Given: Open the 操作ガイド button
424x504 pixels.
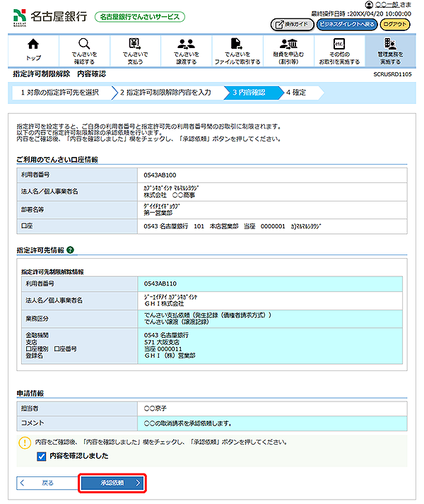Looking at the screenshot, I should [x=291, y=24].
